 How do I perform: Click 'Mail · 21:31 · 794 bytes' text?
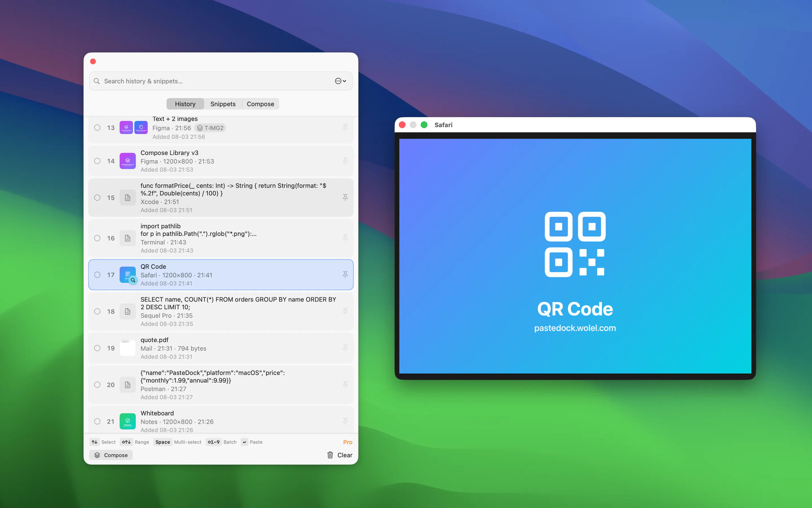[x=173, y=349]
